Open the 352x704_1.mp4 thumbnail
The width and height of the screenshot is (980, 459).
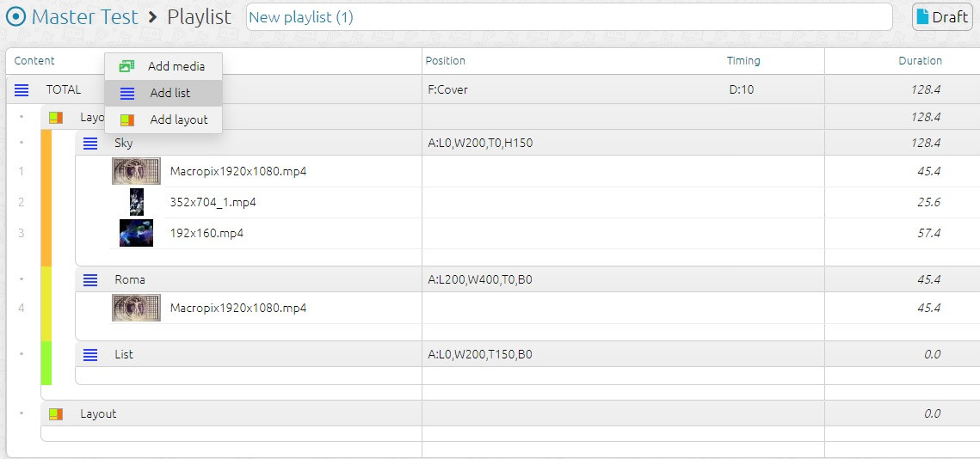pyautogui.click(x=136, y=202)
